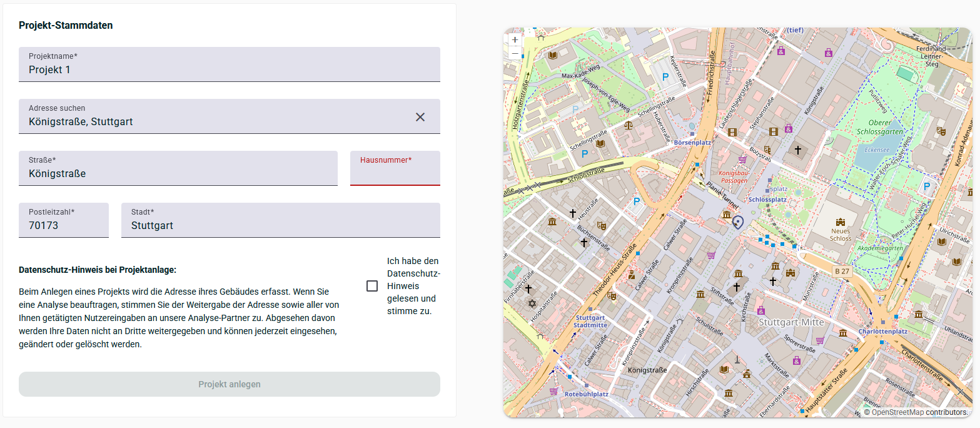Image resolution: width=980 pixels, height=428 pixels.
Task: Click the Neues Schloss castle icon on map
Action: (841, 222)
